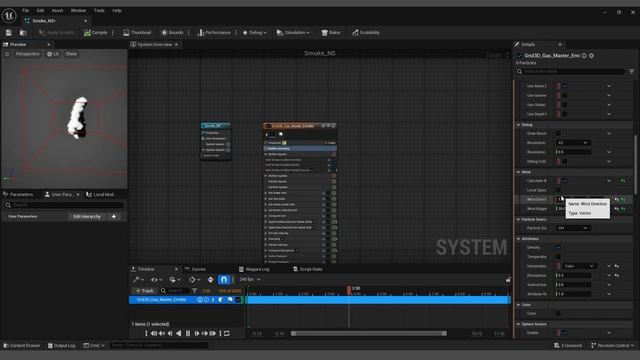The width and height of the screenshot is (640, 360).
Task: Open the Debug resolution dropdown
Action: click(572, 143)
